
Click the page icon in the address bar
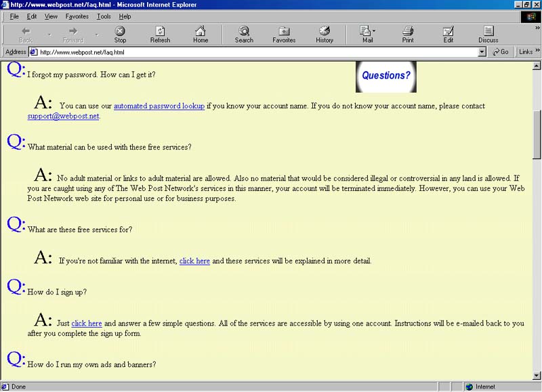pos(33,52)
